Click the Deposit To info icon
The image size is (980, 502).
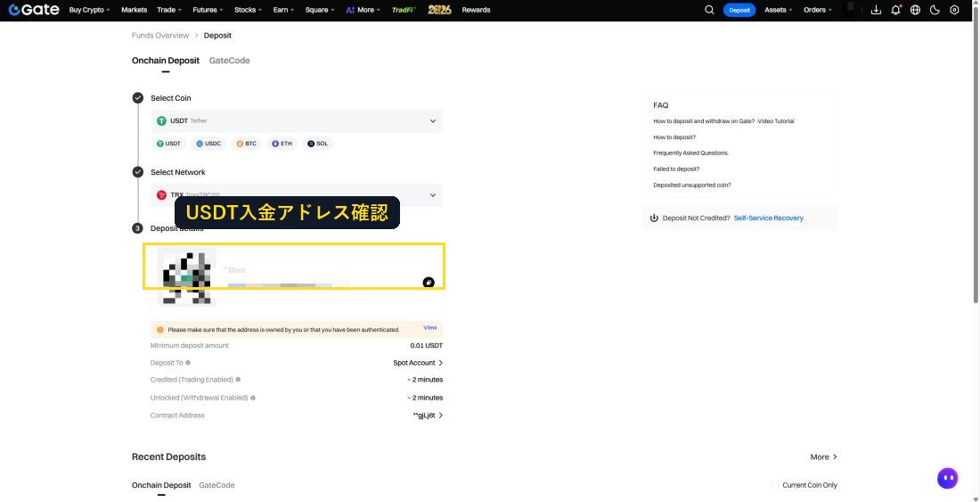point(188,363)
